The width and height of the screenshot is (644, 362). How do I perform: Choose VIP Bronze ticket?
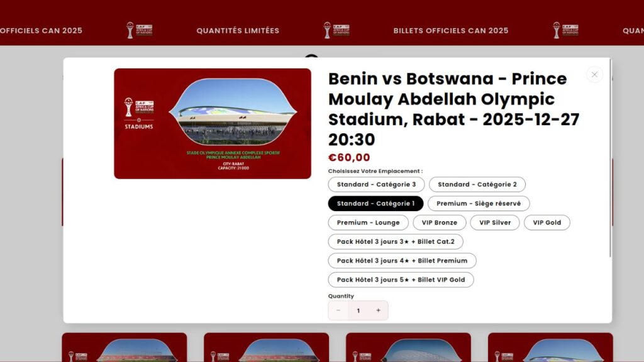click(440, 222)
